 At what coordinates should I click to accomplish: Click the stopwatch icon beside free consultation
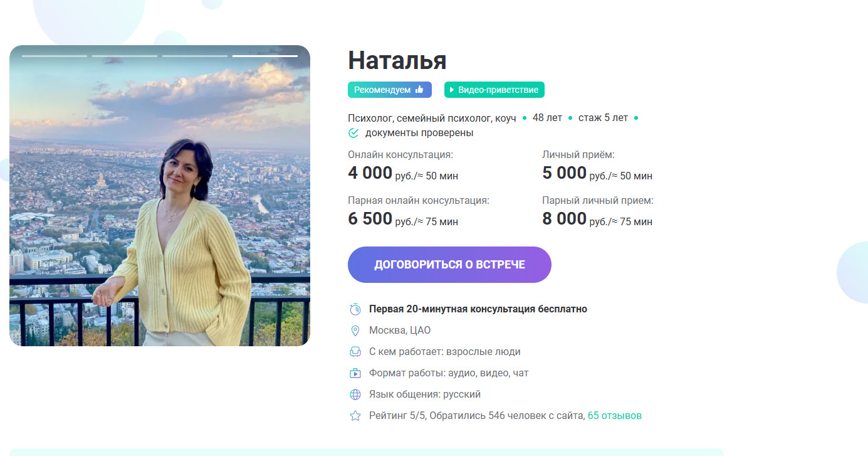[355, 309]
